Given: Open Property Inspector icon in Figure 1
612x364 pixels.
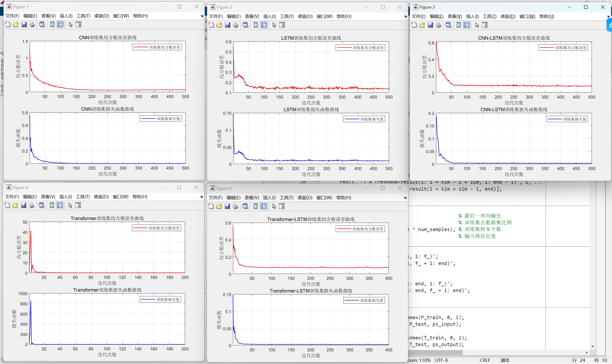Looking at the screenshot, I should pos(79,25).
